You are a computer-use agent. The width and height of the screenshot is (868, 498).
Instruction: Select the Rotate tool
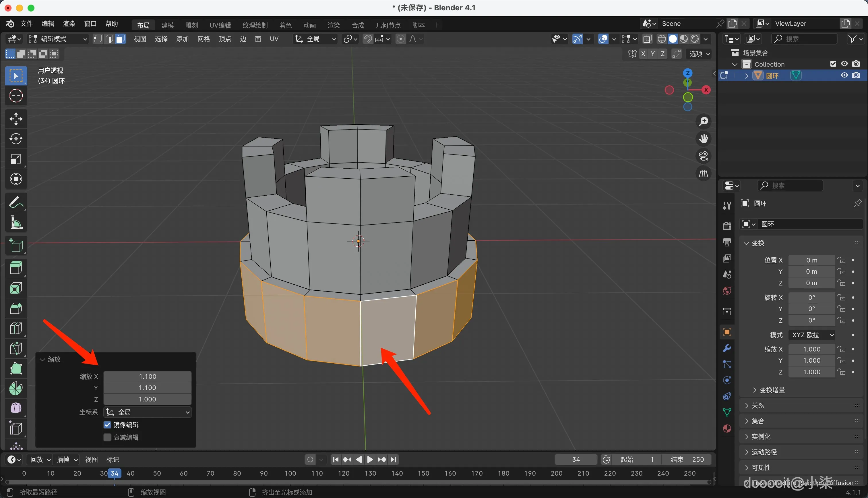pos(16,139)
